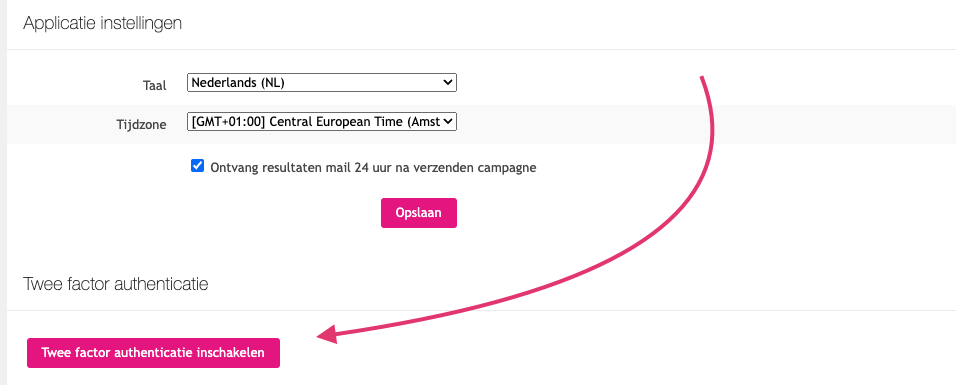Save settings with the Opslaan button
Viewport: 956px width, 385px height.
pos(419,213)
